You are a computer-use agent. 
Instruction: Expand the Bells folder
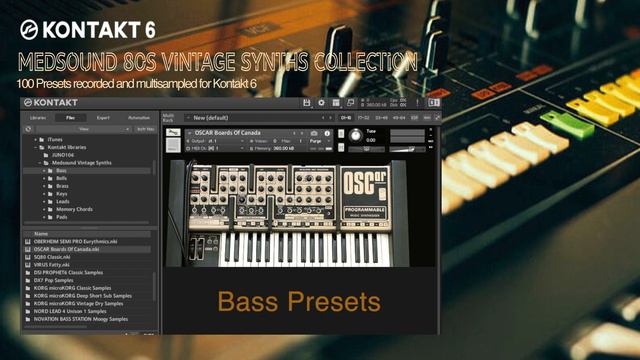click(x=44, y=178)
